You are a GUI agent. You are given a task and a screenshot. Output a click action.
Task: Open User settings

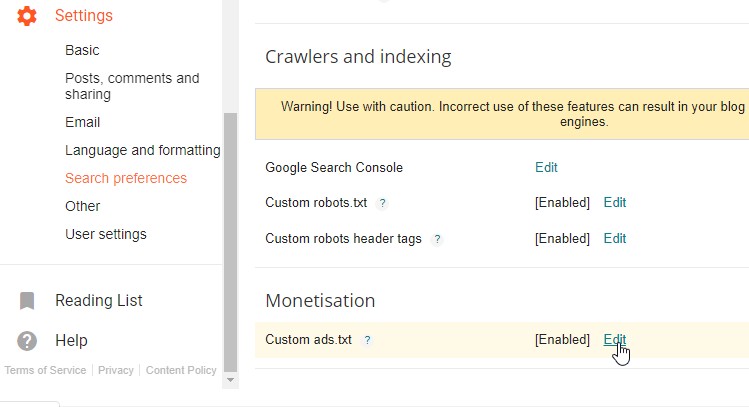click(x=105, y=234)
